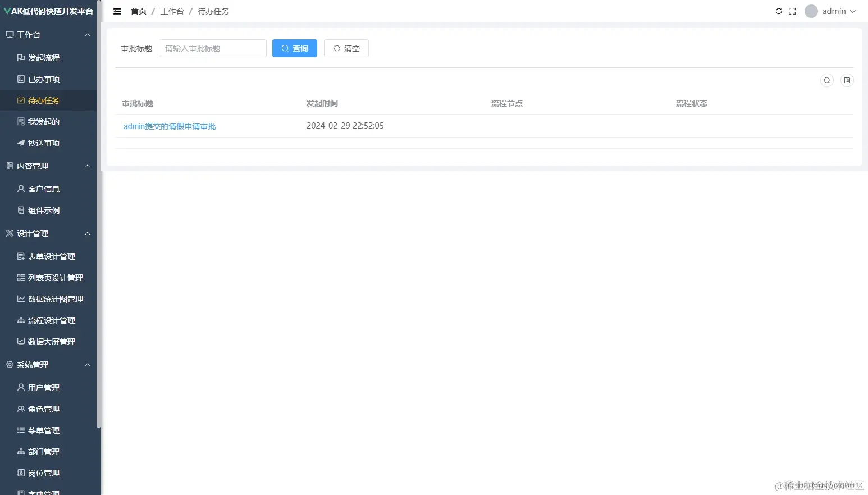This screenshot has width=868, height=495.
Task: Click the column settings icon above the table
Action: [x=847, y=80]
